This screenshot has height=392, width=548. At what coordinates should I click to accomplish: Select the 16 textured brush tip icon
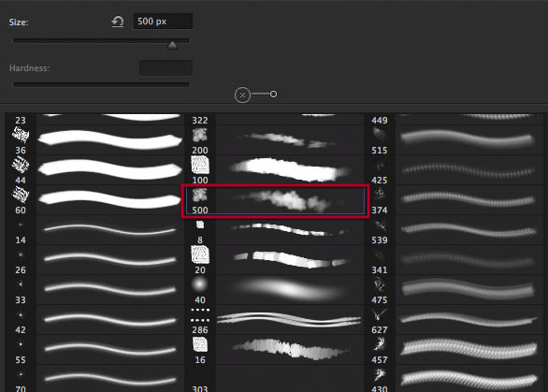point(200,344)
